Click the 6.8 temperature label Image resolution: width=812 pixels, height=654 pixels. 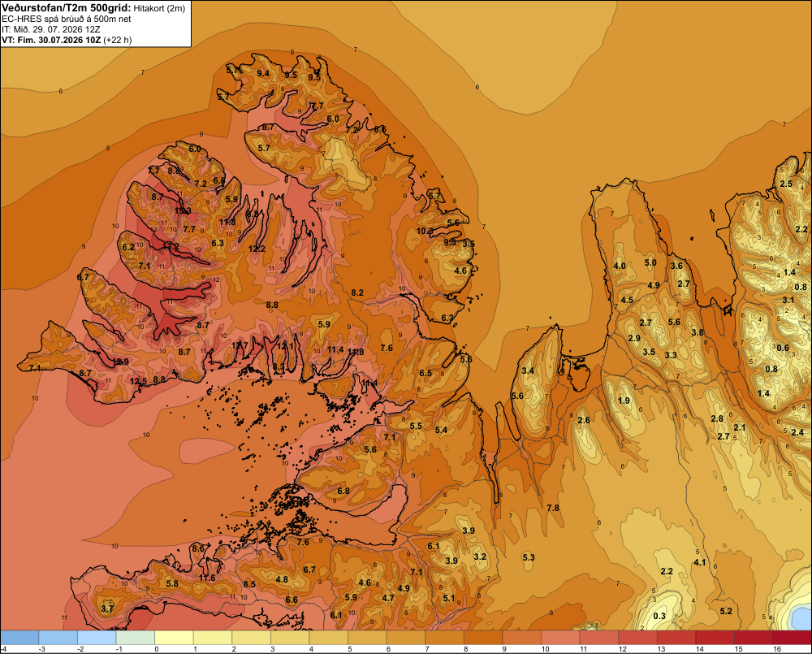(343, 491)
